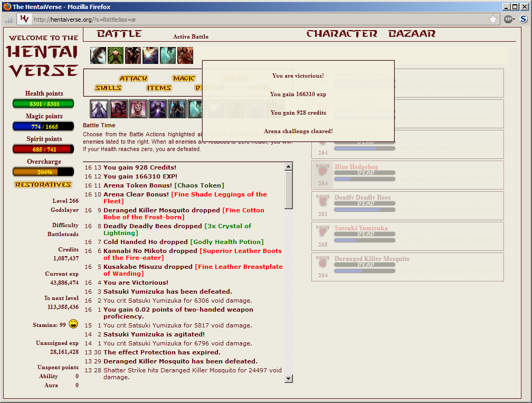Click the 'Level 266' text in sidebar
The width and height of the screenshot is (532, 403).
[65, 201]
